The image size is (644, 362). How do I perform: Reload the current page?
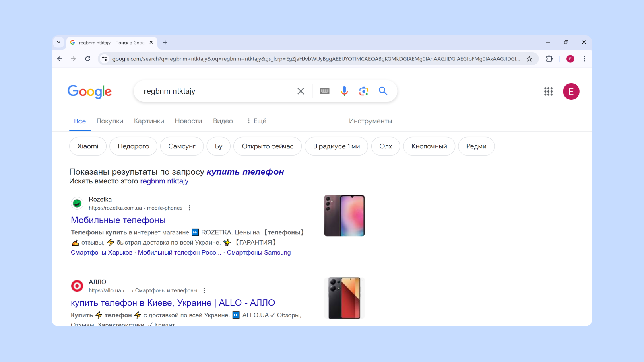point(87,59)
